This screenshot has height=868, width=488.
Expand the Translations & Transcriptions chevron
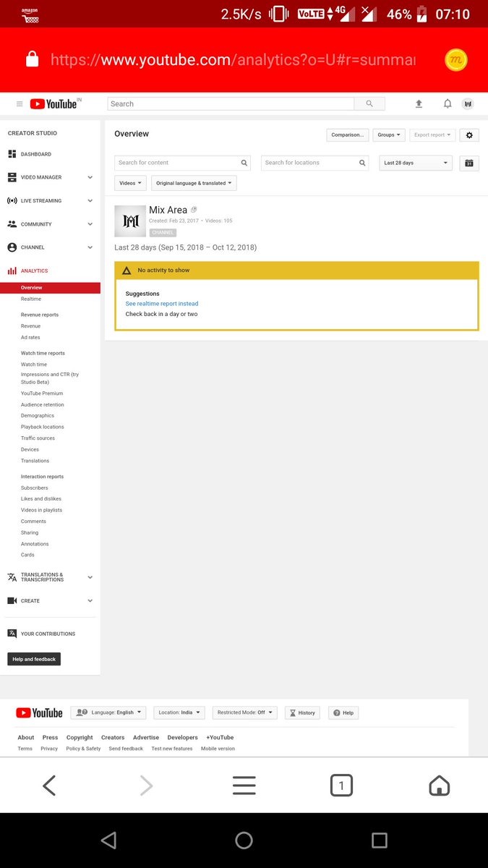[x=90, y=577]
